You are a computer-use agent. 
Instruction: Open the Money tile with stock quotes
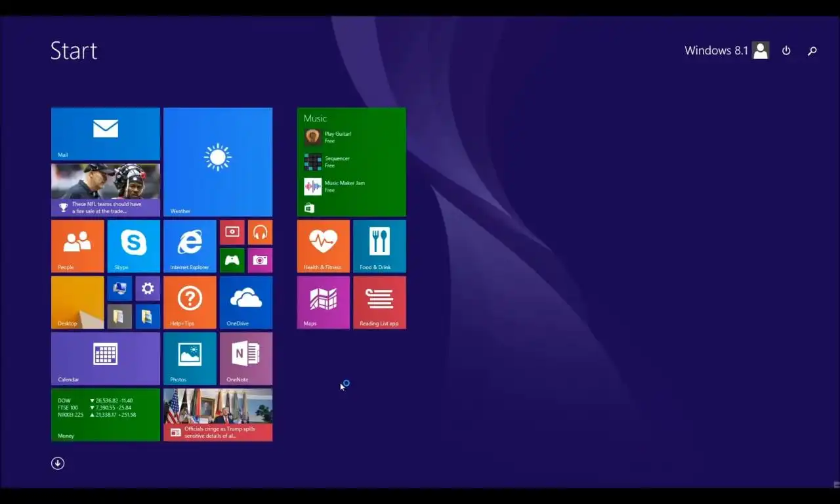106,415
